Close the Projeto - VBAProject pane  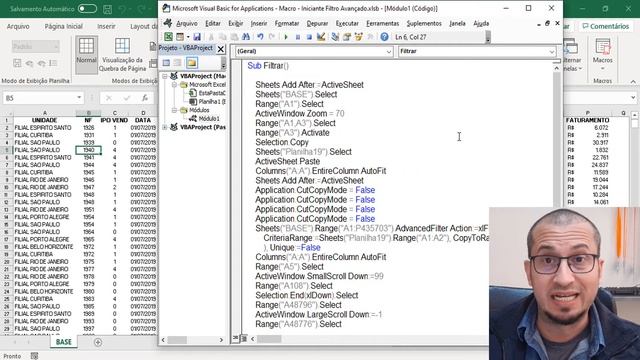pos(220,49)
